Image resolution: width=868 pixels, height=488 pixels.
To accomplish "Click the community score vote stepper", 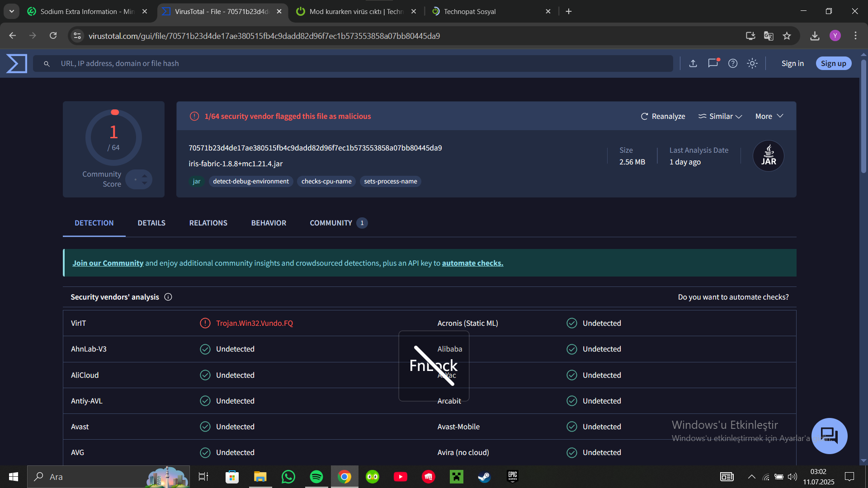I will [139, 179].
